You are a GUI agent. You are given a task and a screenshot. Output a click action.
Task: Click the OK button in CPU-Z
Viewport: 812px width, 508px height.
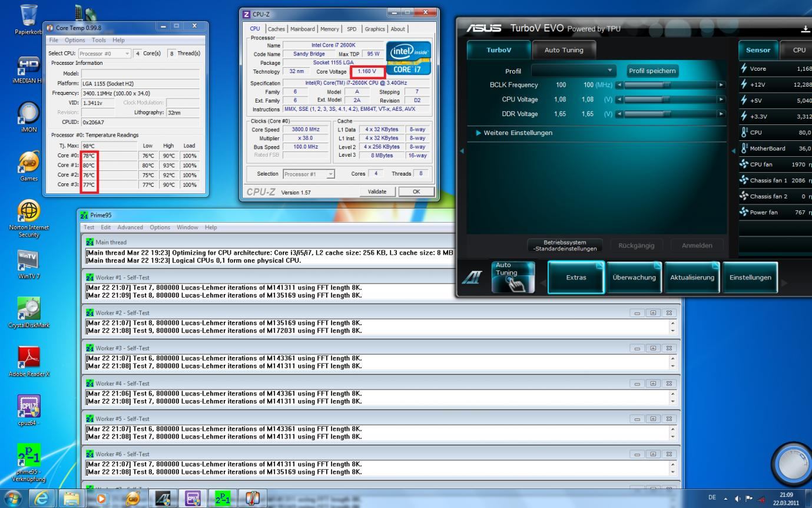coord(416,192)
